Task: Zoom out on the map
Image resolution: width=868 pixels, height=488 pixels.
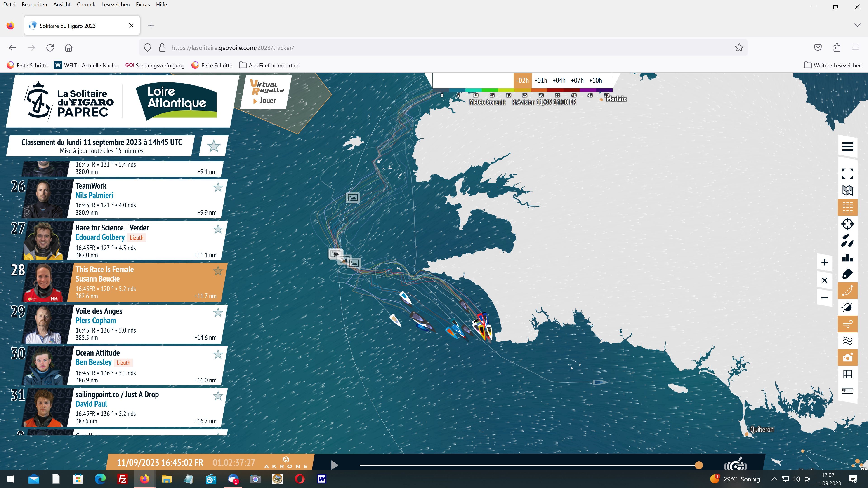Action: coord(825,298)
